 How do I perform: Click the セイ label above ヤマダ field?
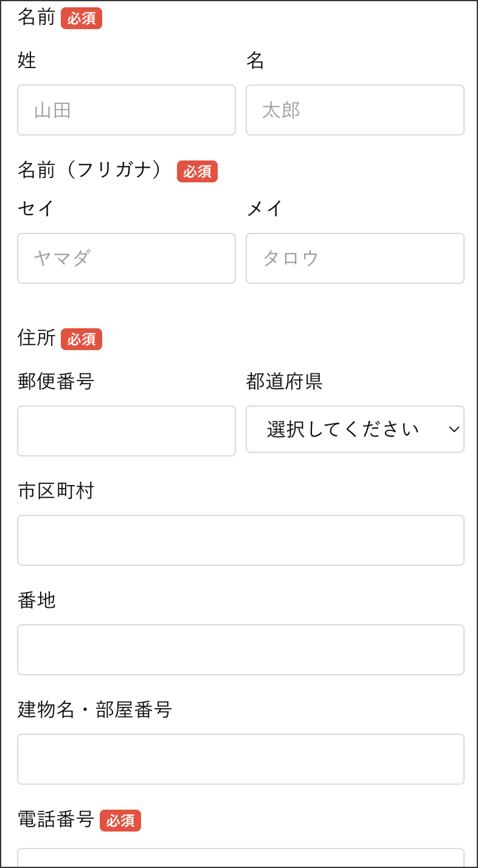click(x=36, y=208)
